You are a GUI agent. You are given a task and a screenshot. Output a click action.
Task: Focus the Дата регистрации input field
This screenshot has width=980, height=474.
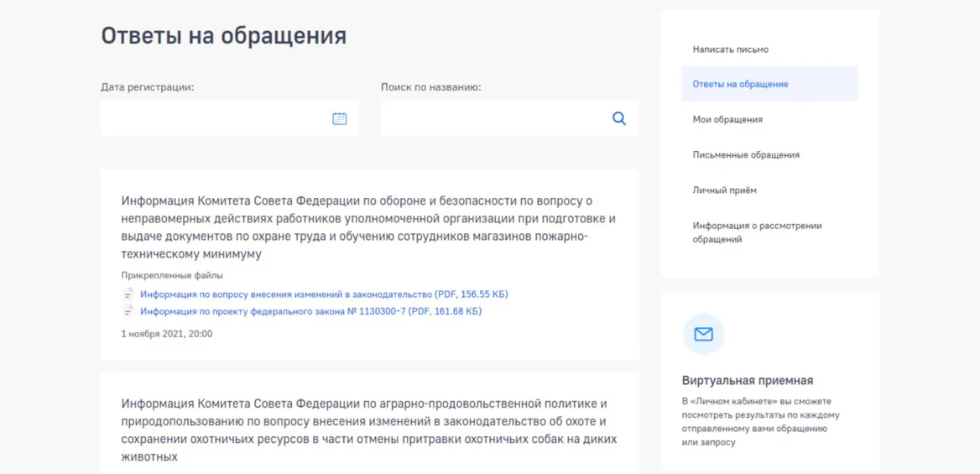tap(229, 119)
